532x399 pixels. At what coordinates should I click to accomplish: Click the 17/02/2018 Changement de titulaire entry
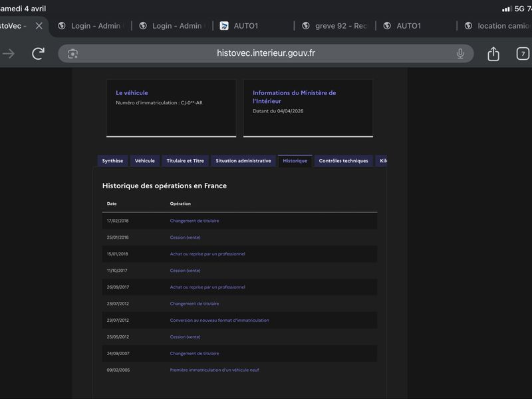pos(194,221)
